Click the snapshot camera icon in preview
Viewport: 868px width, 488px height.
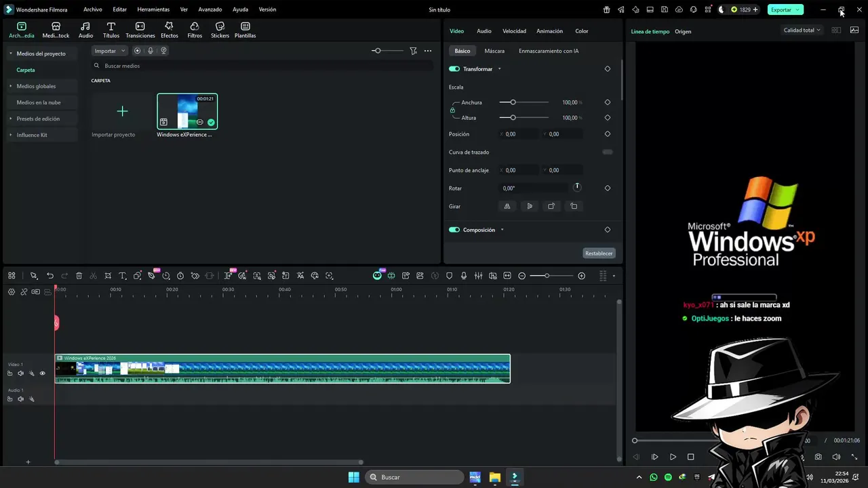(x=818, y=457)
